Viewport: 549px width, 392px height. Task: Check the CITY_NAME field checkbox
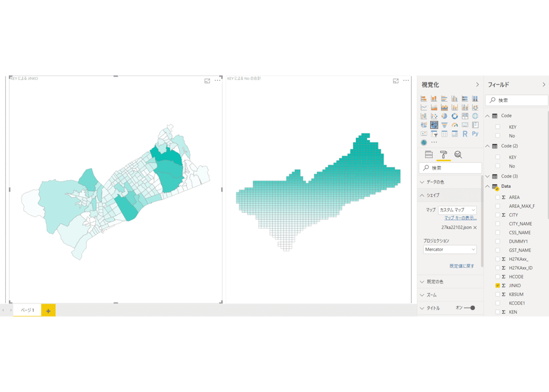click(497, 224)
